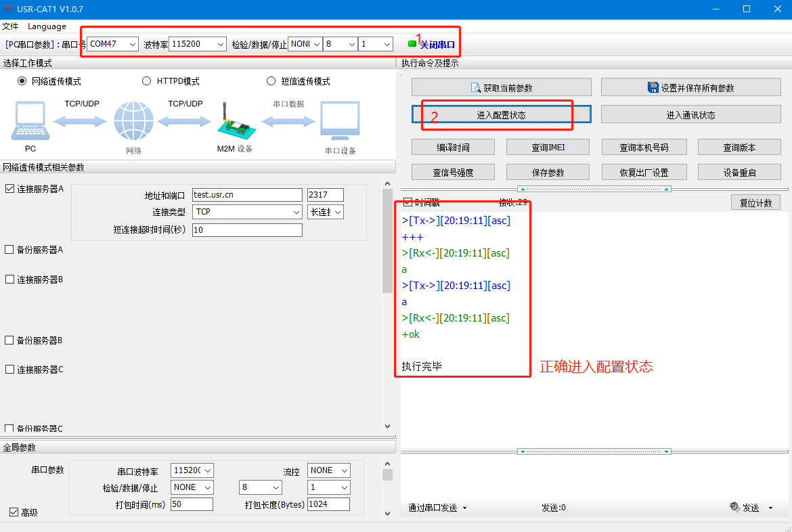
Task: Open the Language menu
Action: pyautogui.click(x=47, y=26)
